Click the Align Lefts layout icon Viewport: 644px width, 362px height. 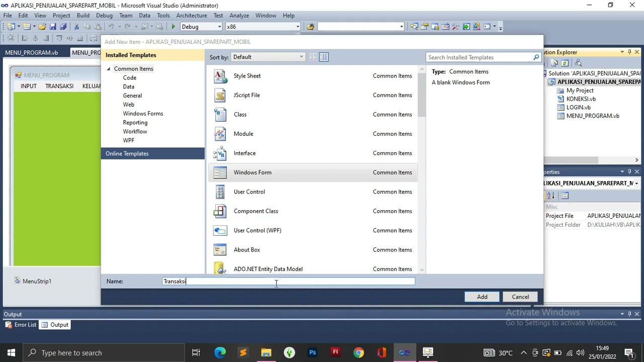click(25, 38)
